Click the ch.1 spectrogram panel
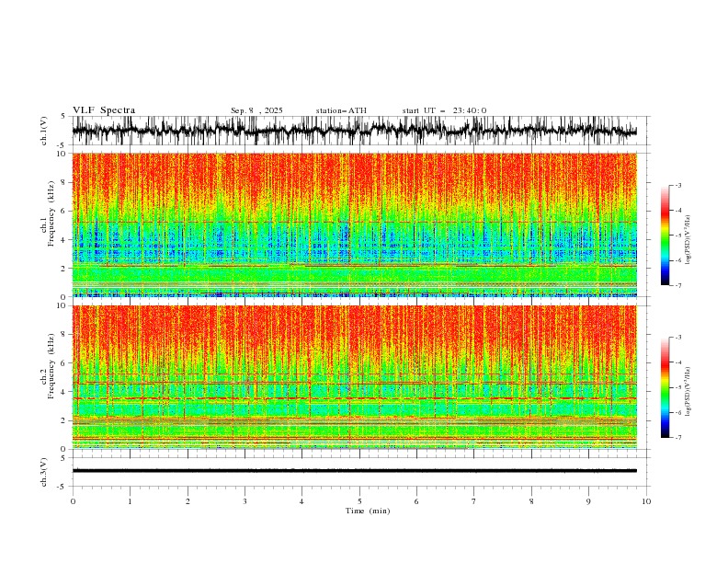This screenshot has width=728, height=563. coord(355,224)
